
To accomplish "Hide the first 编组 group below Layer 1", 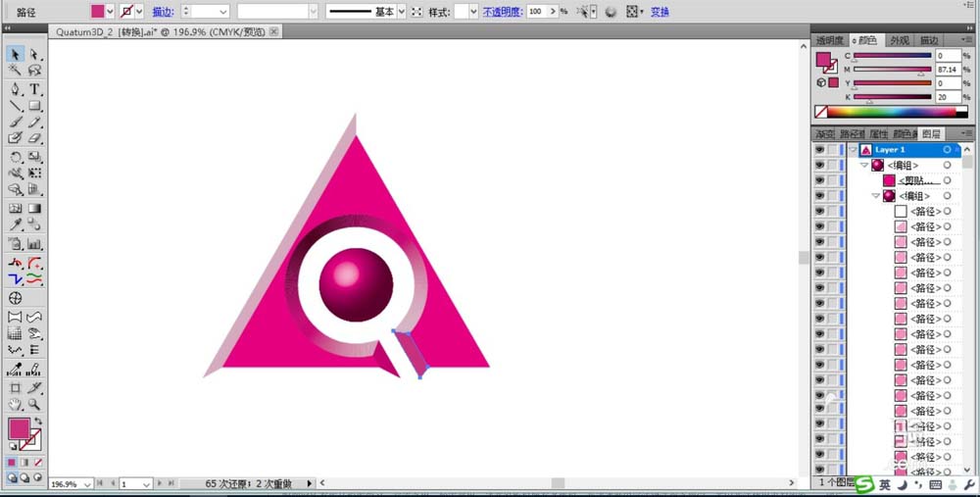I will (819, 165).
